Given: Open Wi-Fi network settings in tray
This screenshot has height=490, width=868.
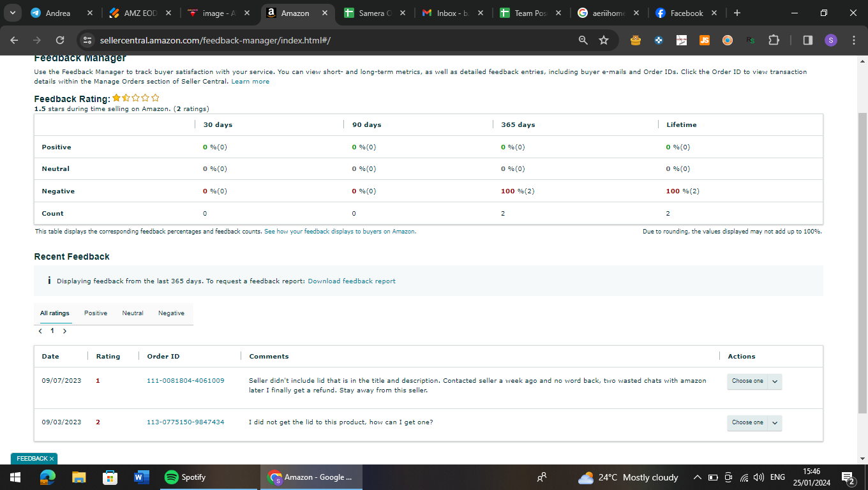Looking at the screenshot, I should (744, 477).
